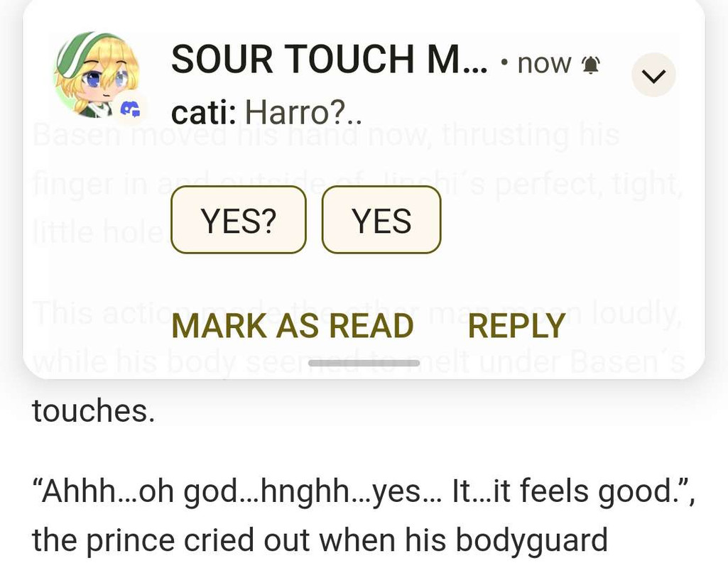The height and width of the screenshot is (568, 728).
Task: Click the "now" timestamp in the header
Action: [x=544, y=64]
